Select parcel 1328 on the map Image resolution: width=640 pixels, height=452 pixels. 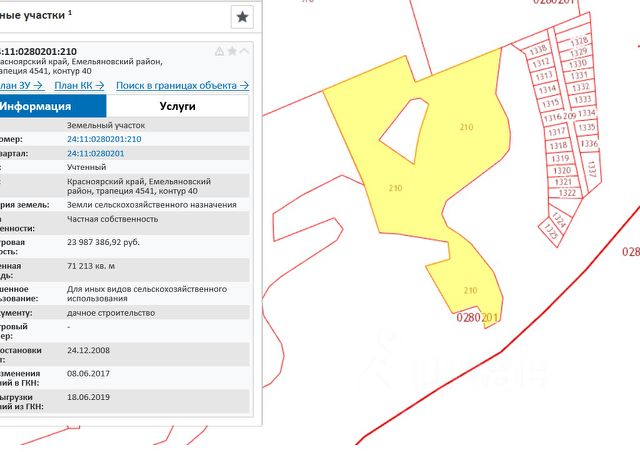[578, 41]
